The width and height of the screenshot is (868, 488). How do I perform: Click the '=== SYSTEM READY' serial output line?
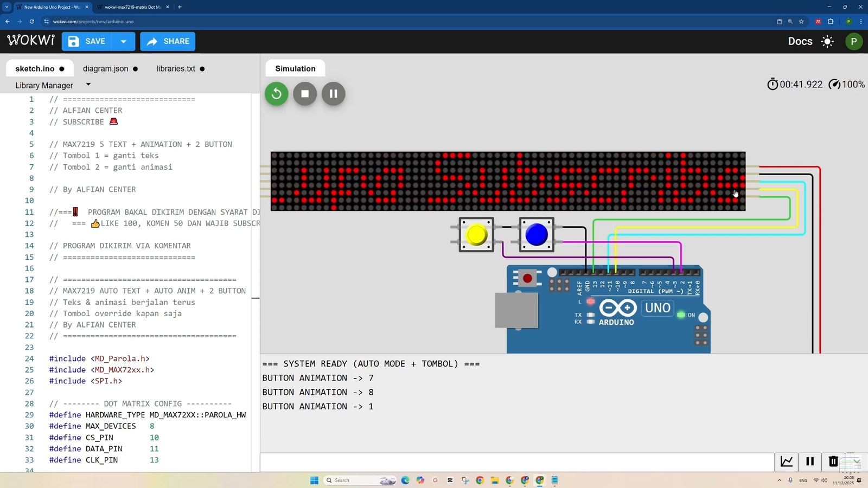[x=371, y=364]
